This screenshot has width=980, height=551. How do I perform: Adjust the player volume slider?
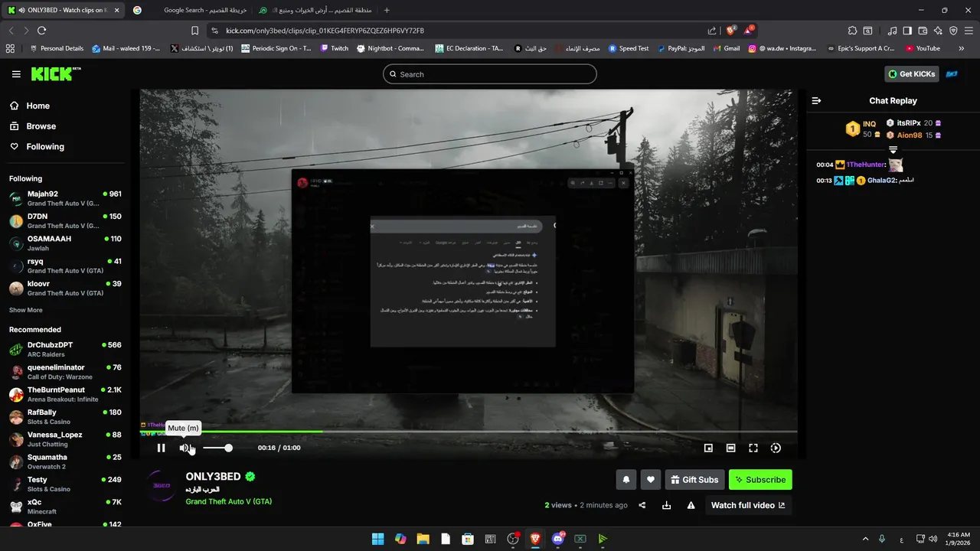(217, 448)
